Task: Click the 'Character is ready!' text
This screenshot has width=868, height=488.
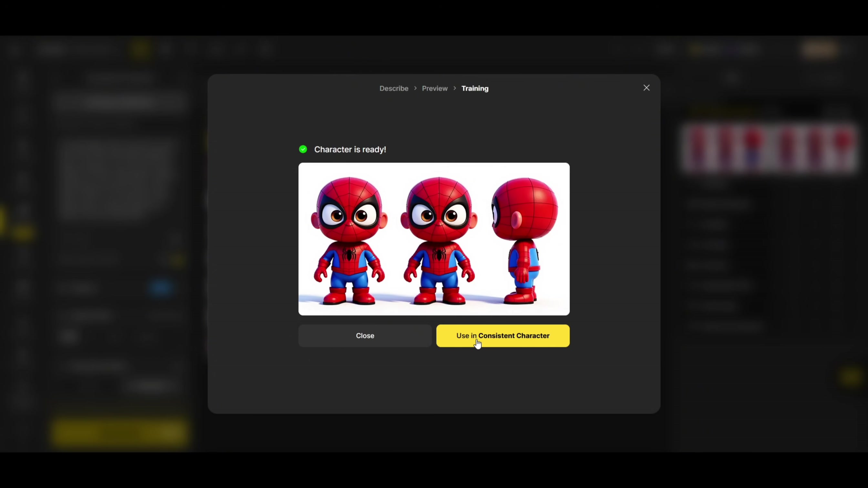Action: pos(350,149)
